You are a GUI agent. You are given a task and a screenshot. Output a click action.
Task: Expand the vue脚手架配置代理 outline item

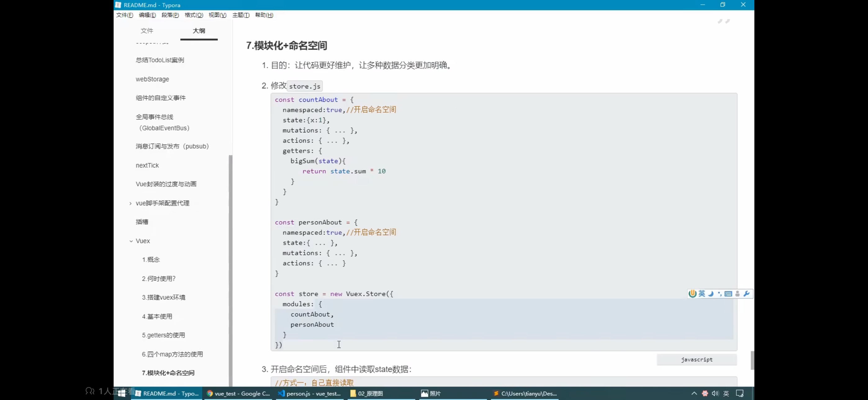pyautogui.click(x=130, y=203)
